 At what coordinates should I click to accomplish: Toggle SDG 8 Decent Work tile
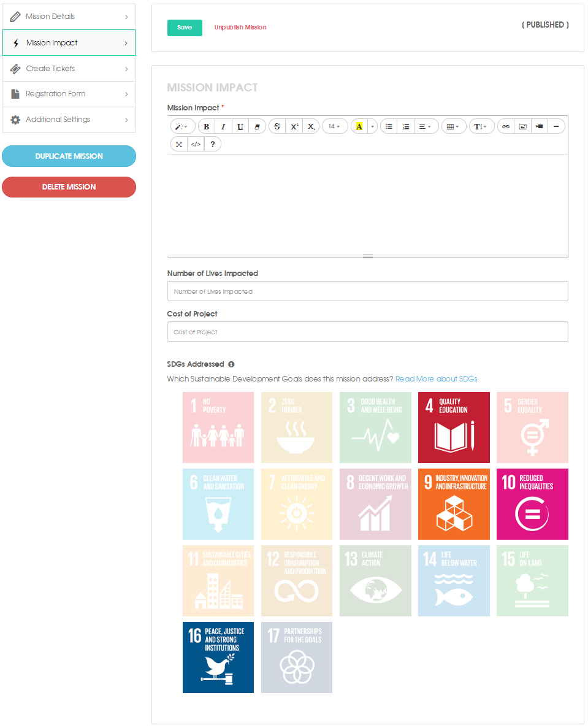point(375,504)
